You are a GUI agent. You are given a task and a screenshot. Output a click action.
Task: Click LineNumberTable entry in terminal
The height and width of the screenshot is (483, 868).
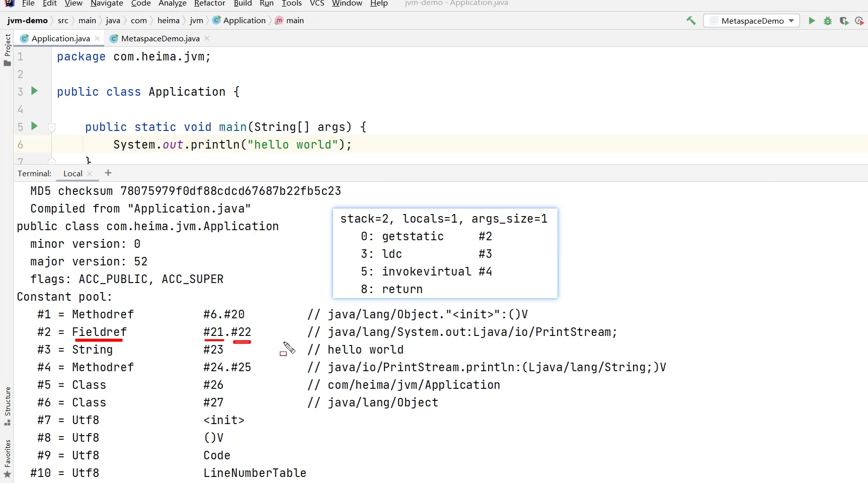click(255, 473)
